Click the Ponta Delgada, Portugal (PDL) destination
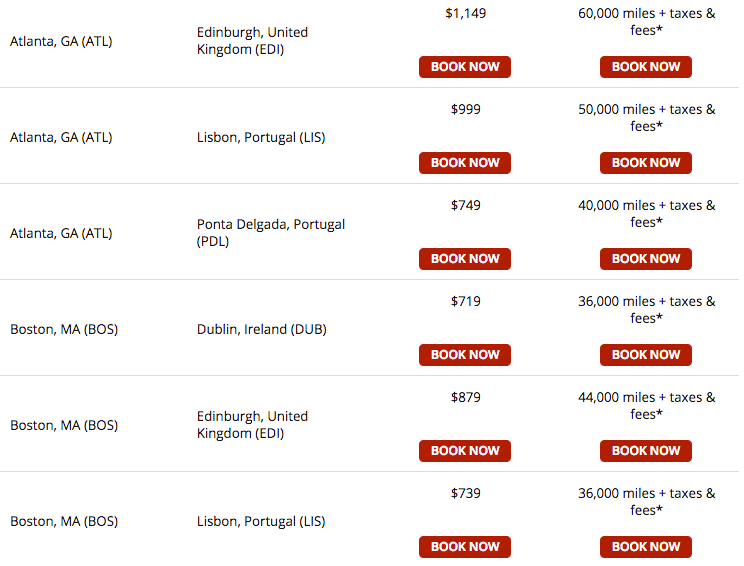 [270, 233]
